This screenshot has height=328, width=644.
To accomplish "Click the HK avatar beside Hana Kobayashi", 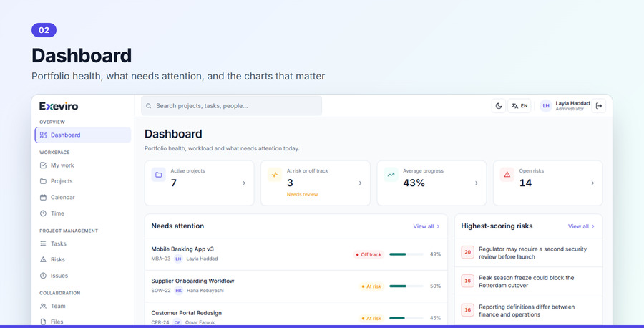I will (178, 291).
